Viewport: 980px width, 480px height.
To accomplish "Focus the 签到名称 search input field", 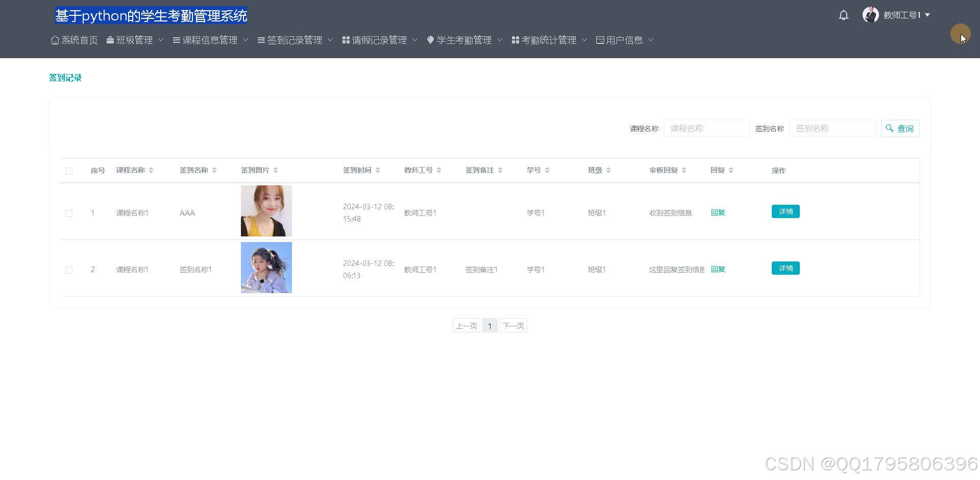I will (832, 129).
